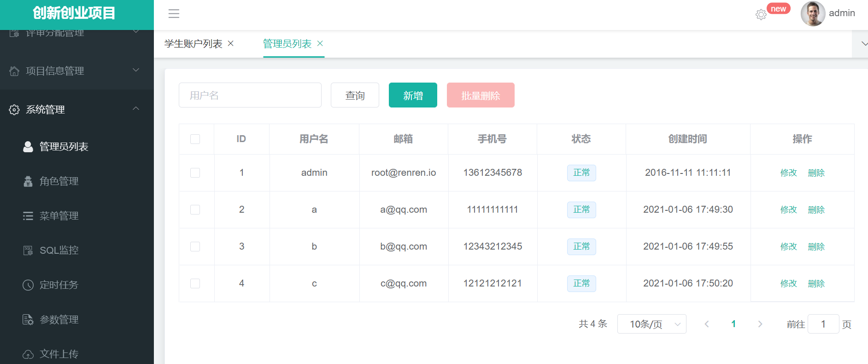Image resolution: width=868 pixels, height=364 pixels.
Task: Click 删除 for user a row
Action: [x=816, y=209]
